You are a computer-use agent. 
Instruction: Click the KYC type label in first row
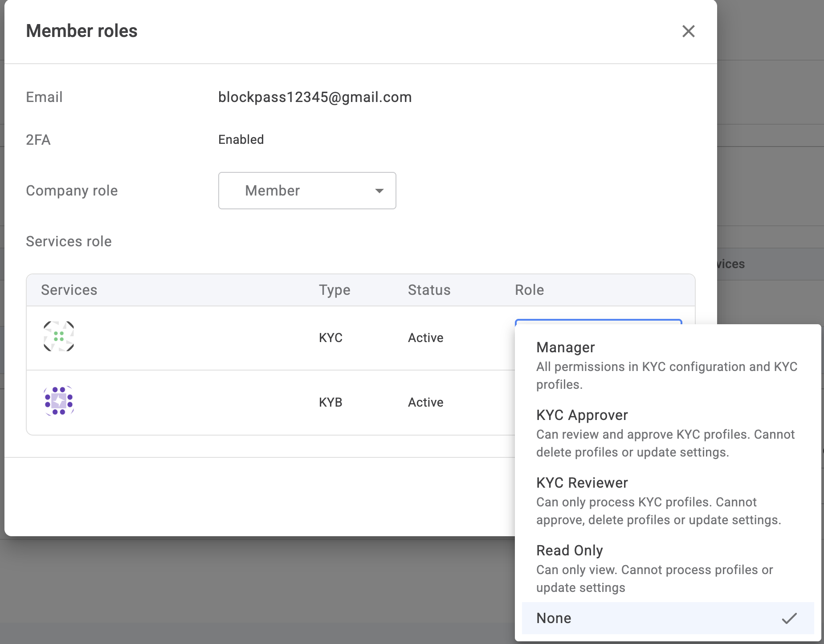tap(330, 338)
